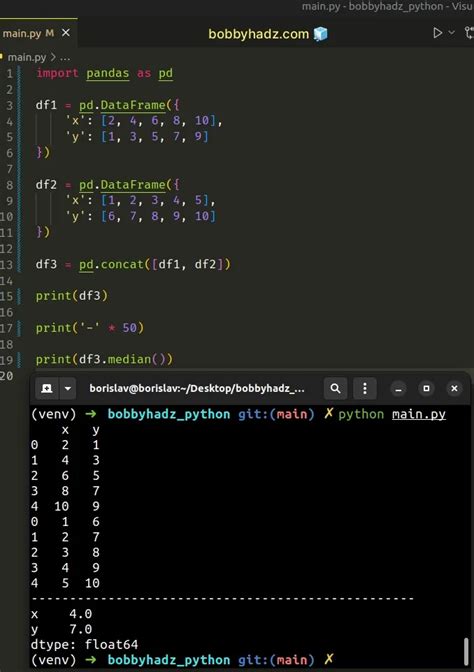Click 'print(df3)' on line 15
Screen dimensions: 474x672
72,296
